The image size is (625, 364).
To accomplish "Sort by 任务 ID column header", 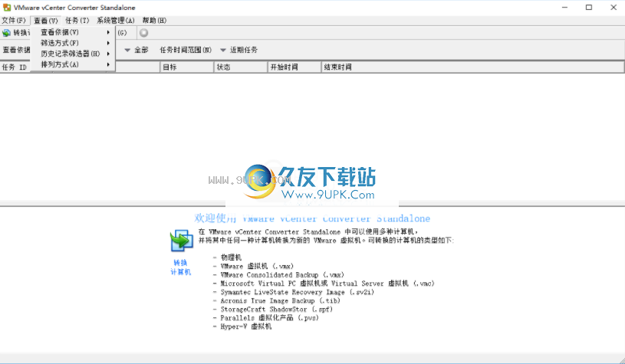I will tap(15, 67).
